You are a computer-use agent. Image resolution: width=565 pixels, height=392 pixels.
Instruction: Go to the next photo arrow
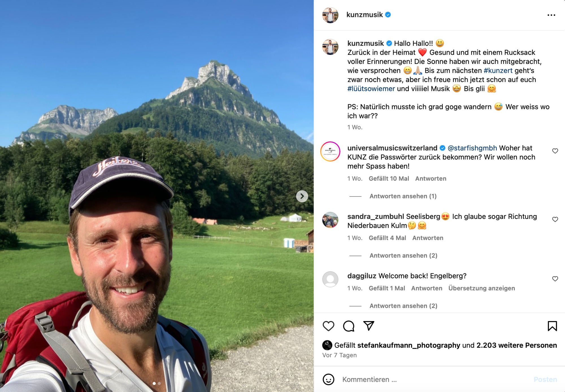pos(302,196)
